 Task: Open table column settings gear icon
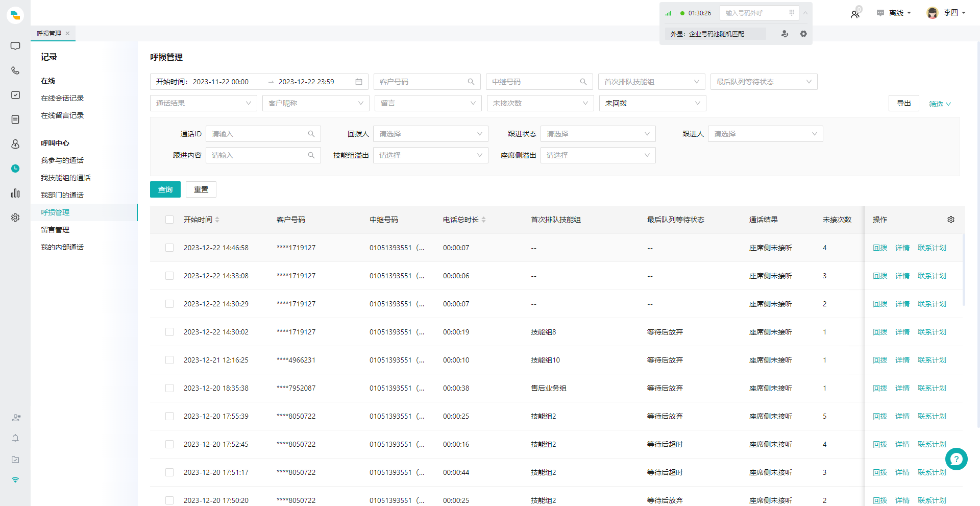[951, 220]
